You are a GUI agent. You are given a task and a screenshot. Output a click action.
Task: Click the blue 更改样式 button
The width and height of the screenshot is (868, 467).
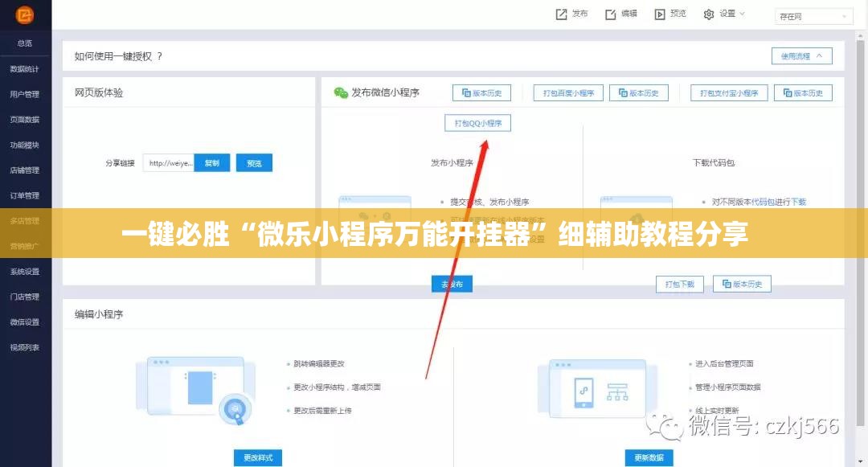(258, 457)
